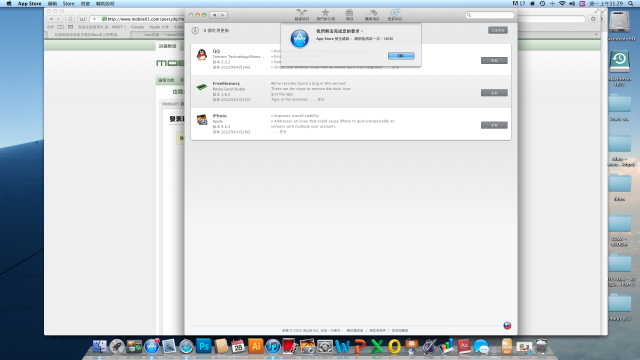Open Safari Reading List glasses icon
Screen dimensions: 640x360
pyautogui.click(x=50, y=27)
